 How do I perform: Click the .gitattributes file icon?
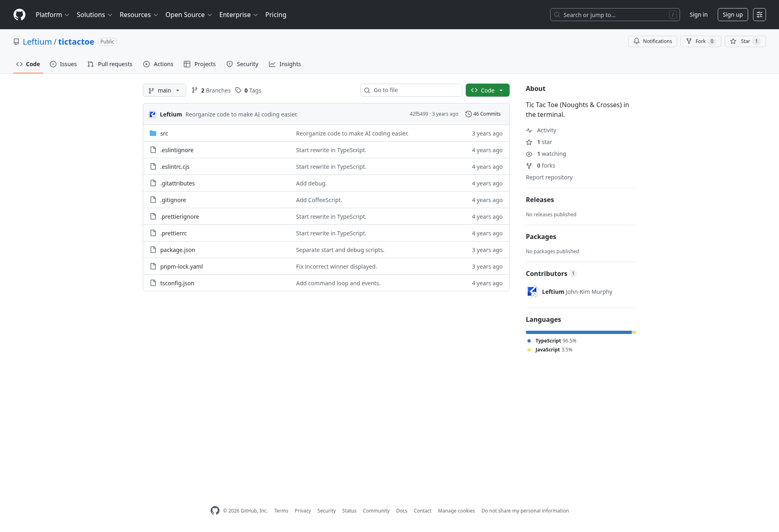[153, 183]
